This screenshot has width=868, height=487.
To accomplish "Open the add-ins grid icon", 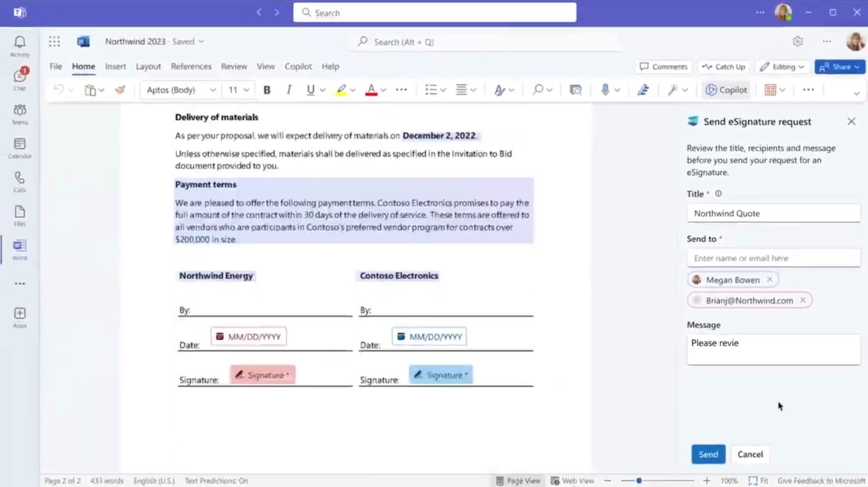I will [x=770, y=89].
